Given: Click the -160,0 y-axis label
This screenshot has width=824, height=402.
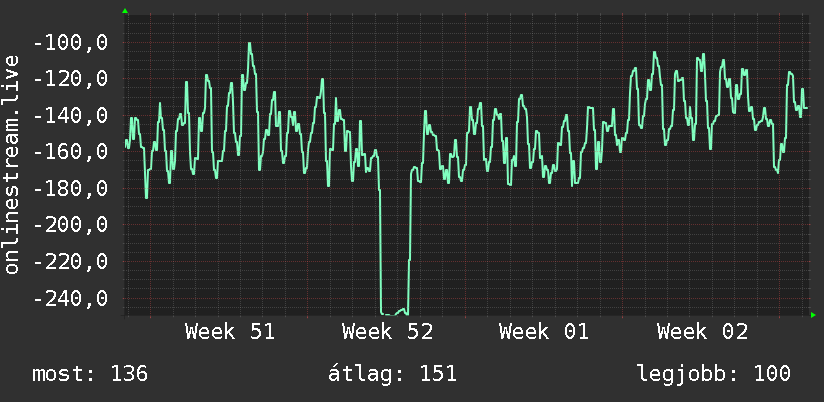Looking at the screenshot, I should [71, 152].
